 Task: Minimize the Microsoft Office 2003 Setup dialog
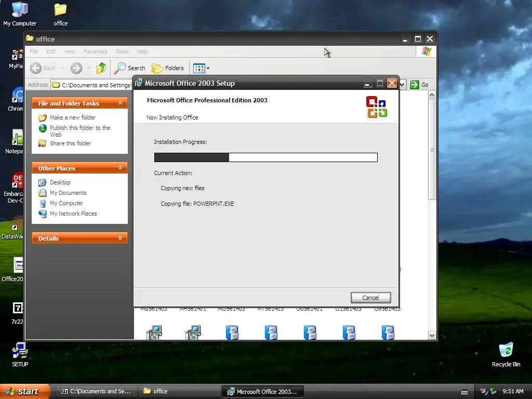coord(367,83)
